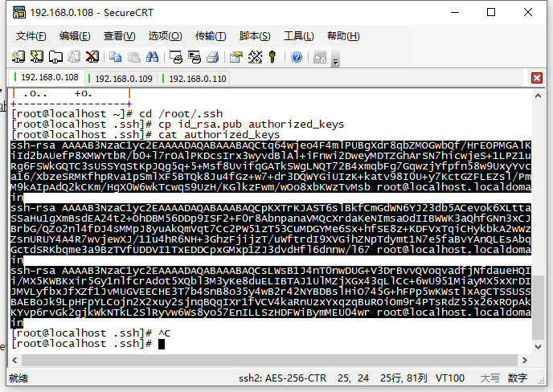Click the vertical scrollbar up arrow
This screenshot has height=392, width=553.
click(x=539, y=96)
